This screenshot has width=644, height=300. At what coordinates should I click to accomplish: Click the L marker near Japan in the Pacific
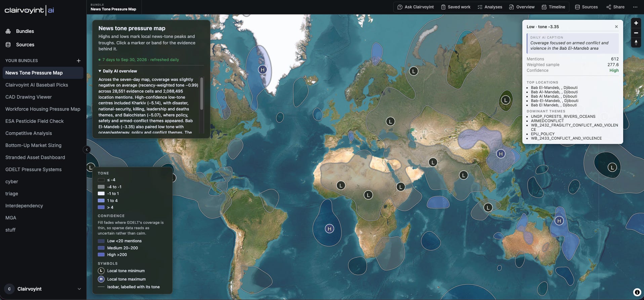pos(612,167)
